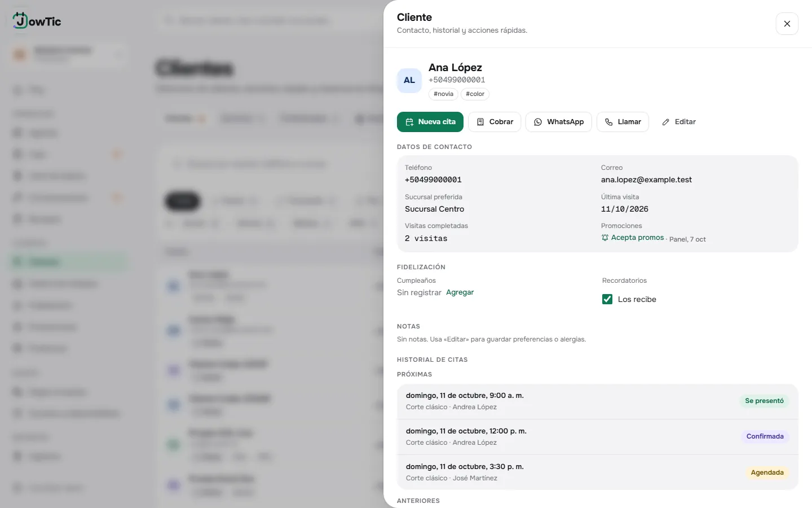The width and height of the screenshot is (812, 508).
Task: Click the AL avatar
Action: [409, 80]
